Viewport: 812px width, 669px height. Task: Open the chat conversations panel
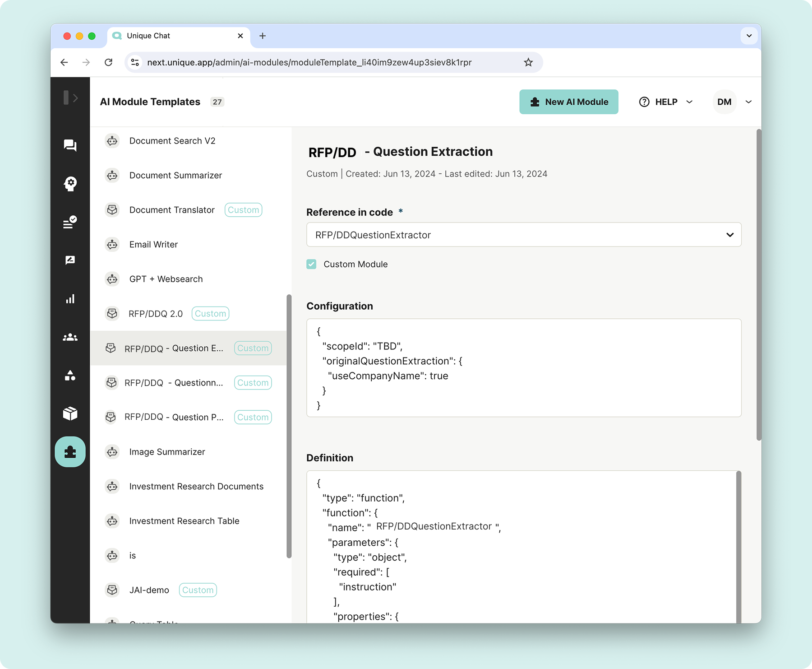[70, 145]
